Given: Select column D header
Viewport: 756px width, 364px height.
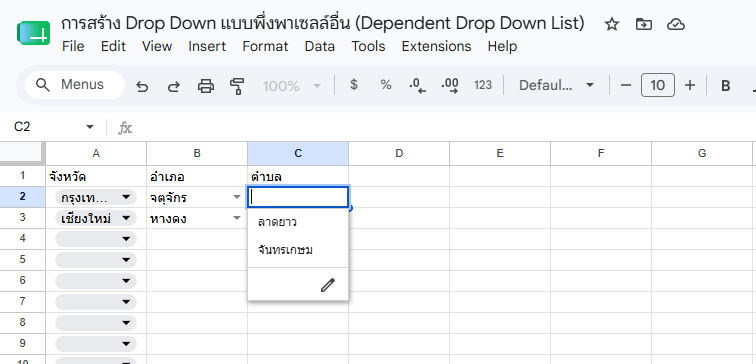Looking at the screenshot, I should pos(399,153).
